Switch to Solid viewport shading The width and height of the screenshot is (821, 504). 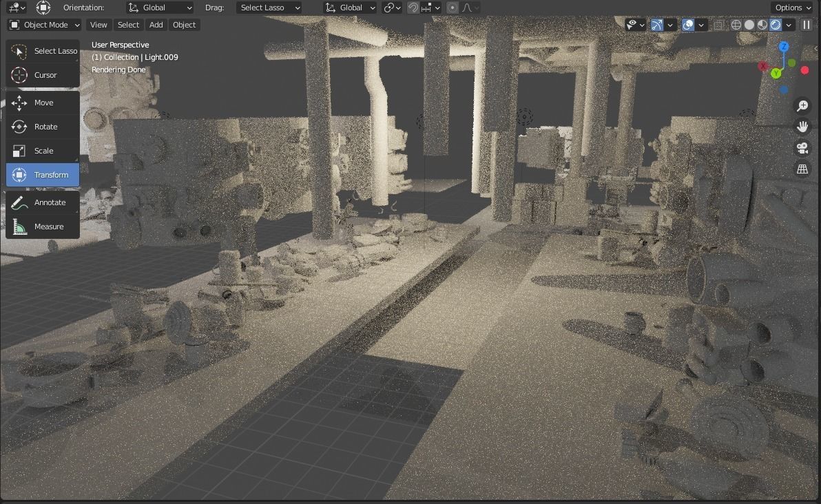[749, 25]
